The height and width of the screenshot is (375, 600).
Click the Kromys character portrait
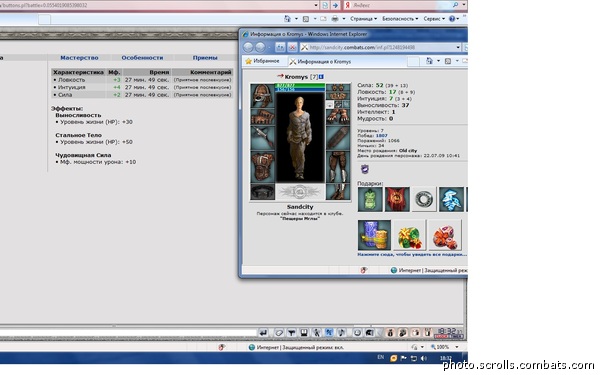tap(300, 137)
